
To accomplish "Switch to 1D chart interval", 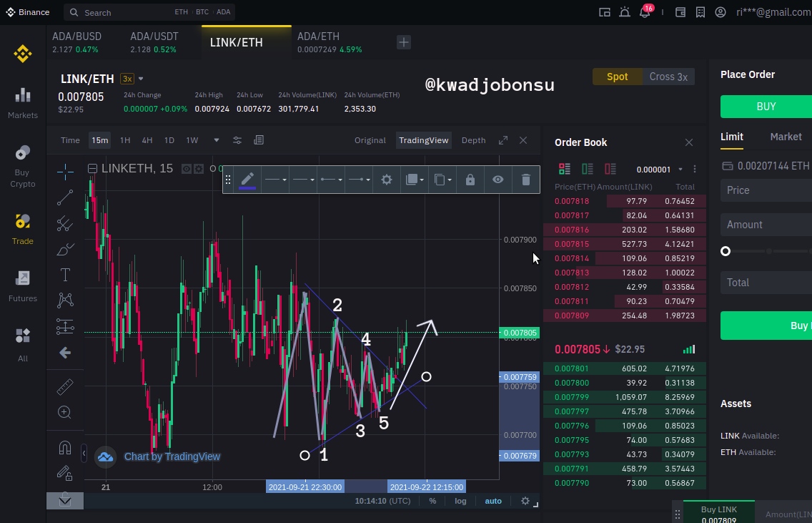I will coord(169,140).
